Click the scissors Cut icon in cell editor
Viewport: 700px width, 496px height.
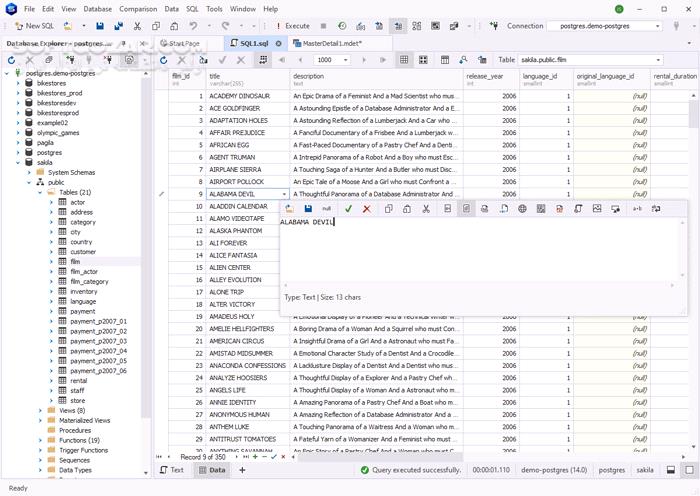[426, 208]
